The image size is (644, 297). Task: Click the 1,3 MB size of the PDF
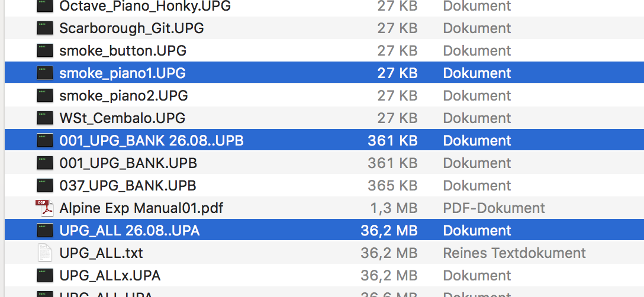click(x=394, y=208)
